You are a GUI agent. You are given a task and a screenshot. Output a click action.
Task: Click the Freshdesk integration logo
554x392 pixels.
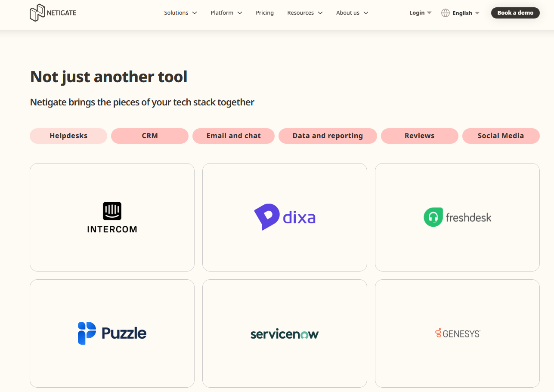(x=457, y=217)
